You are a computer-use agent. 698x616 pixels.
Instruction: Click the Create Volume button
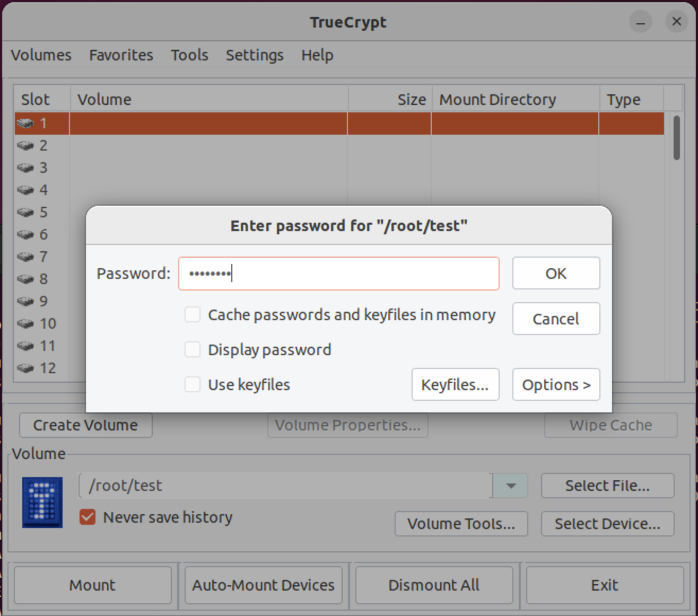[x=85, y=425]
